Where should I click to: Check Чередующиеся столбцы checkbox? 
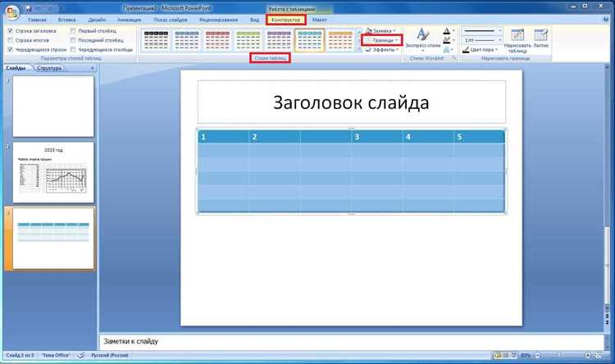(73, 50)
